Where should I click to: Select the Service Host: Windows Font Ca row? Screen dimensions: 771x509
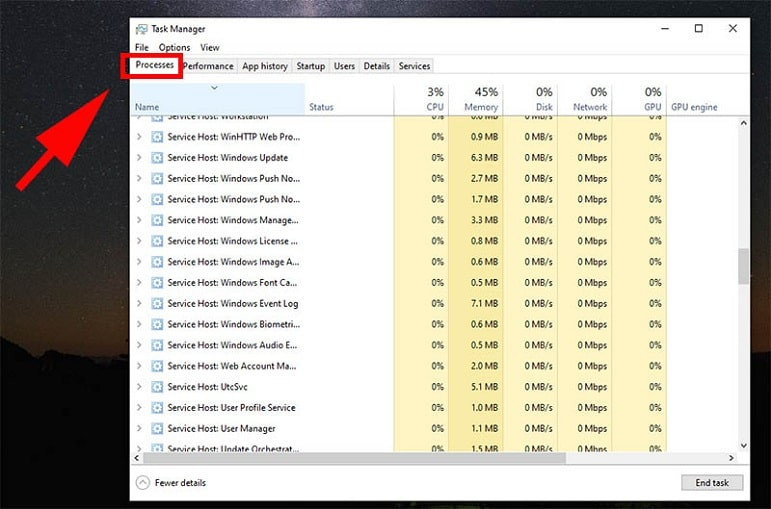434,283
